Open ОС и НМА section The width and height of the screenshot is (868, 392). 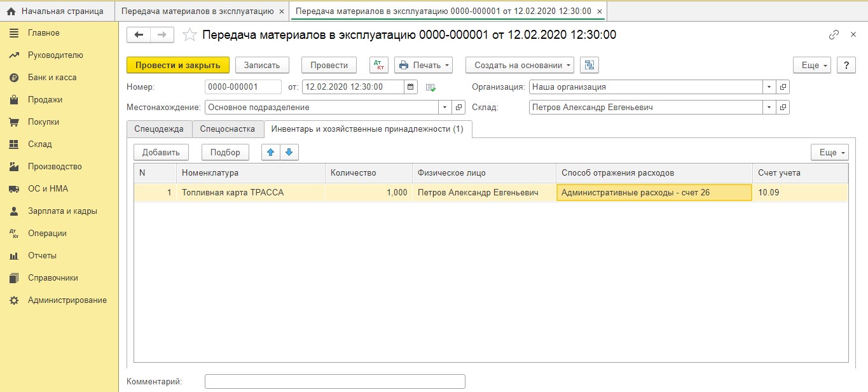(x=48, y=189)
